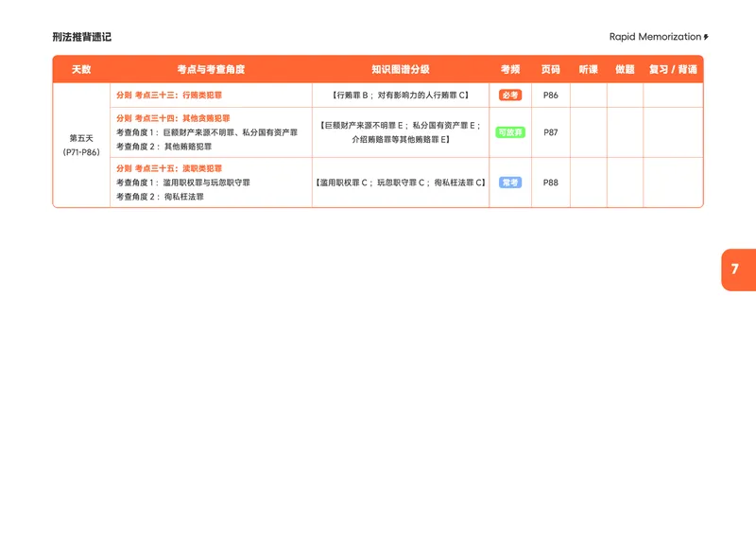The width and height of the screenshot is (756, 540).
Task: Click the 页码 column header
Action: (x=551, y=69)
